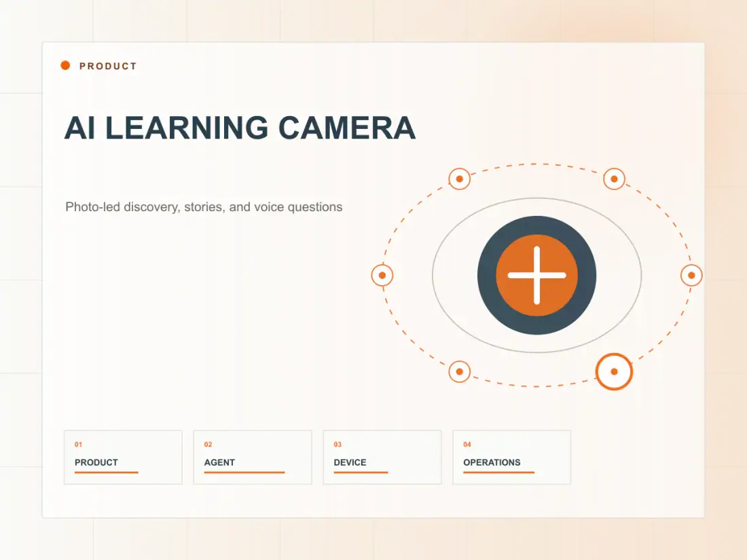Click the orange dot beside PRODUCT label
747x560 pixels.
point(65,65)
